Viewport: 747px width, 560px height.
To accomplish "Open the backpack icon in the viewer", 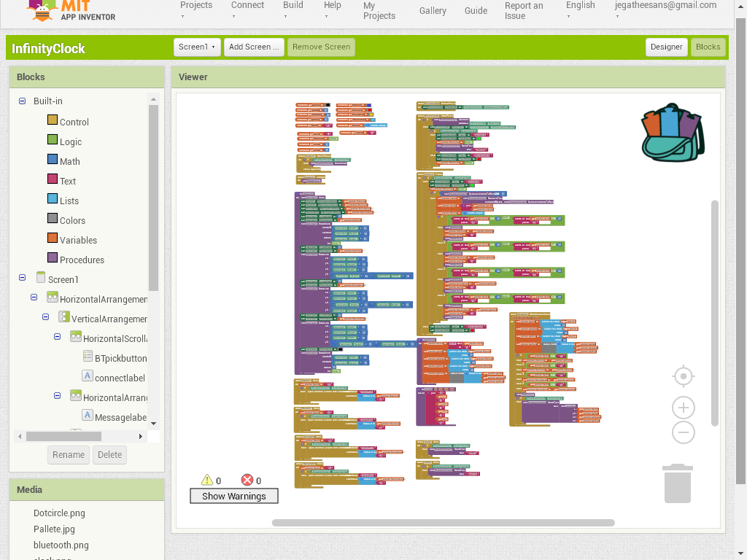I will coord(671,132).
